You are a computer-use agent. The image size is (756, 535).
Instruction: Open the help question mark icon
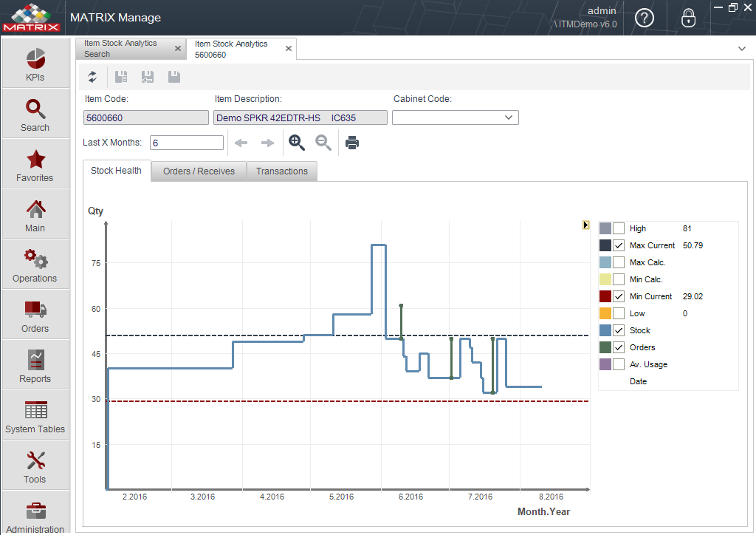[644, 18]
